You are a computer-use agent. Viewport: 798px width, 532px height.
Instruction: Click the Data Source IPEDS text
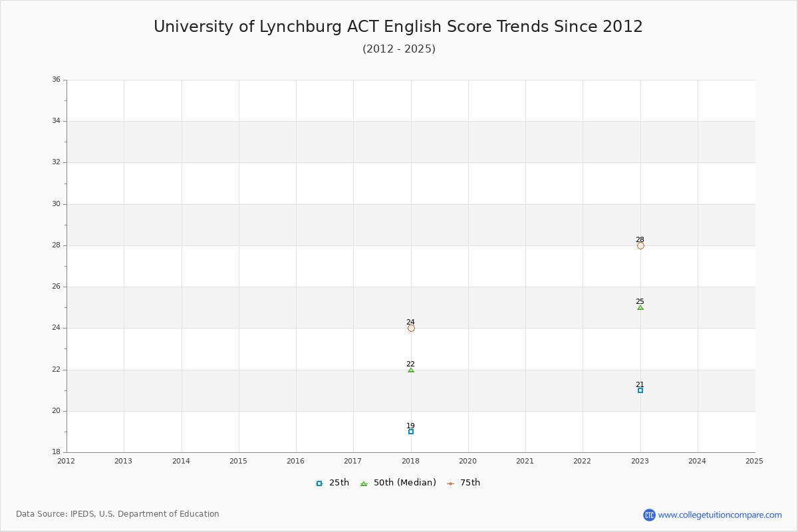(118, 514)
